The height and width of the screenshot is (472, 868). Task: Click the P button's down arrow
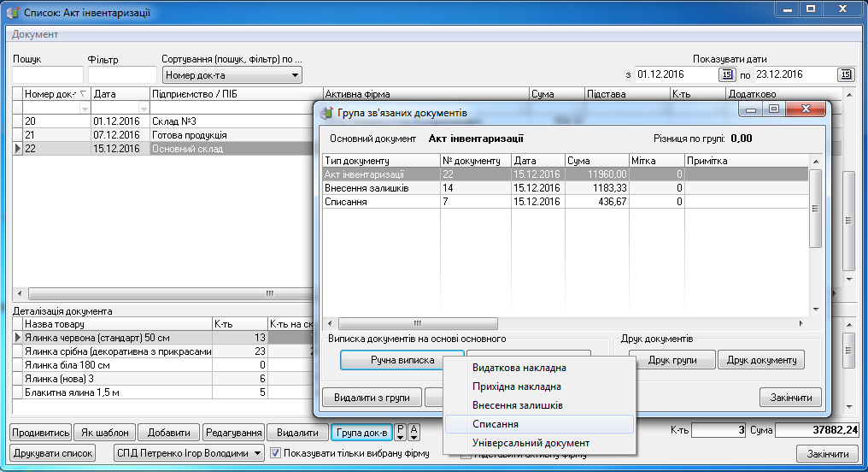pyautogui.click(x=400, y=436)
